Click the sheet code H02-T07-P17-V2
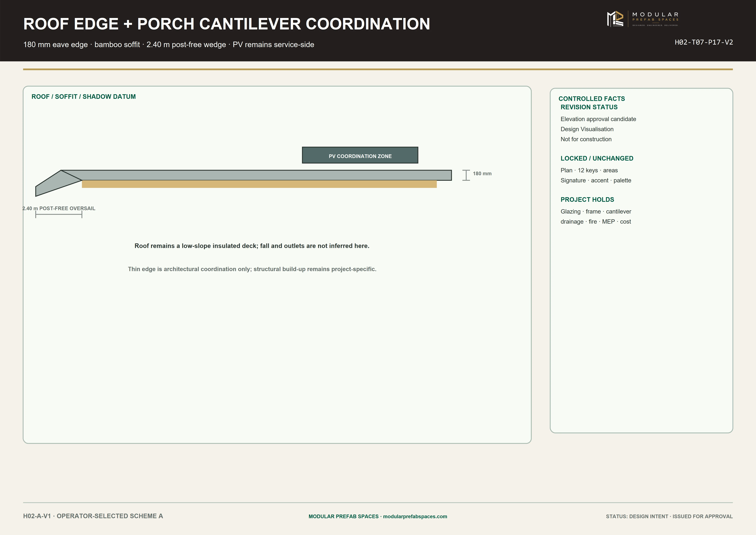756x535 pixels. [x=704, y=42]
